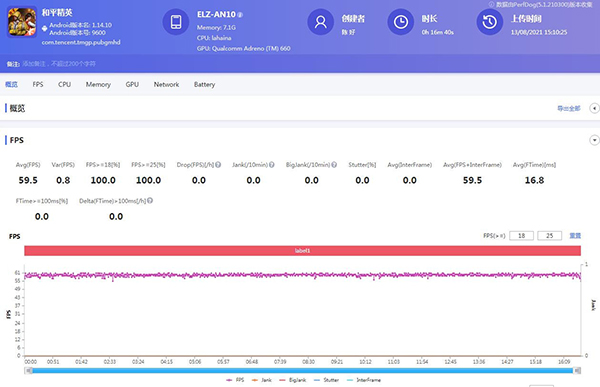Click the upload time history icon
600x387 pixels.
pos(489,22)
